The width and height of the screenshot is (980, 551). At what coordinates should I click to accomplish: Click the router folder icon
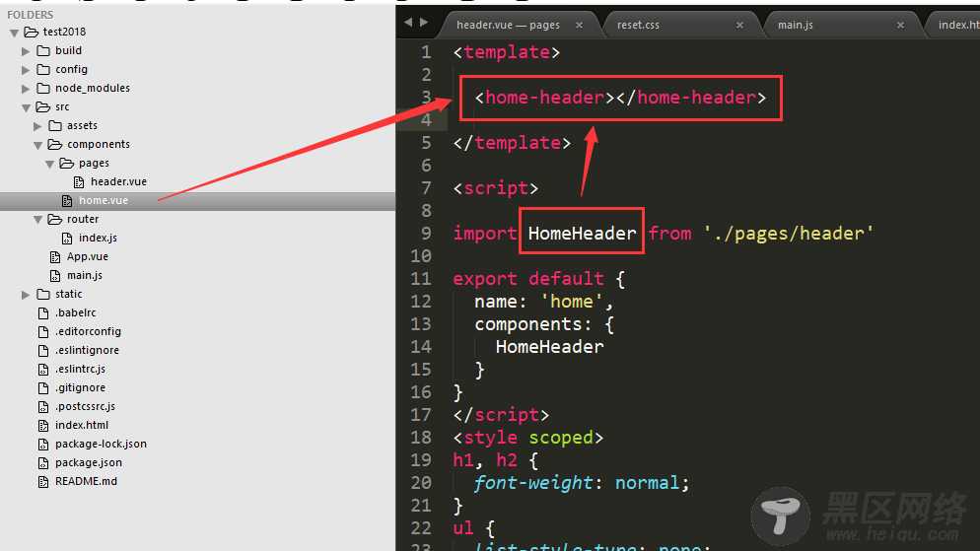click(x=55, y=219)
